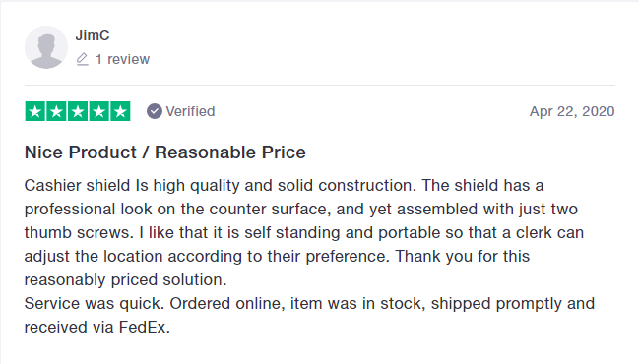This screenshot has height=364, width=639.
Task: Click the line starting "adjust the location according"
Action: [277, 256]
